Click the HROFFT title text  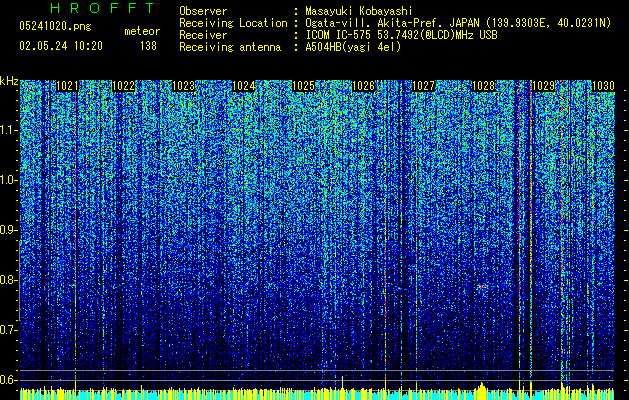[103, 8]
